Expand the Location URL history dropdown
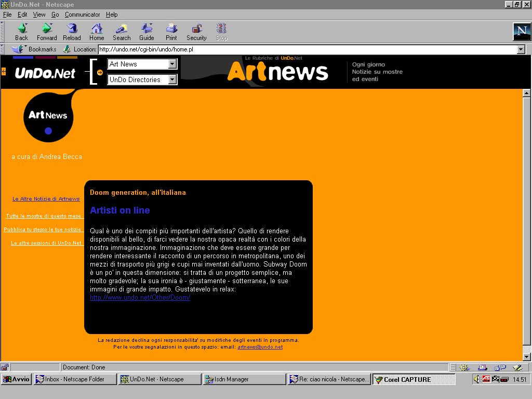Viewport: 532px width, 399px height. 521,49
